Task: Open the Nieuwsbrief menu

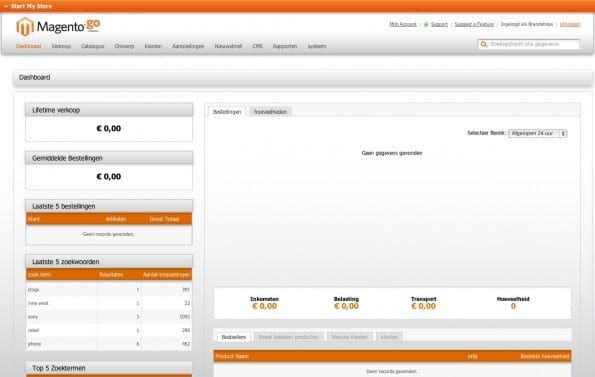Action: coord(228,46)
